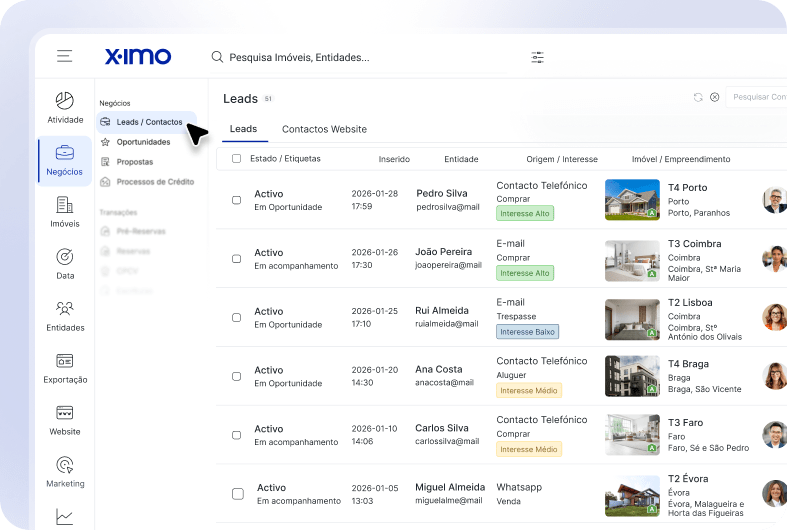Viewport: 787px width, 530px height.
Task: Open Website in the sidebar
Action: coord(65,421)
